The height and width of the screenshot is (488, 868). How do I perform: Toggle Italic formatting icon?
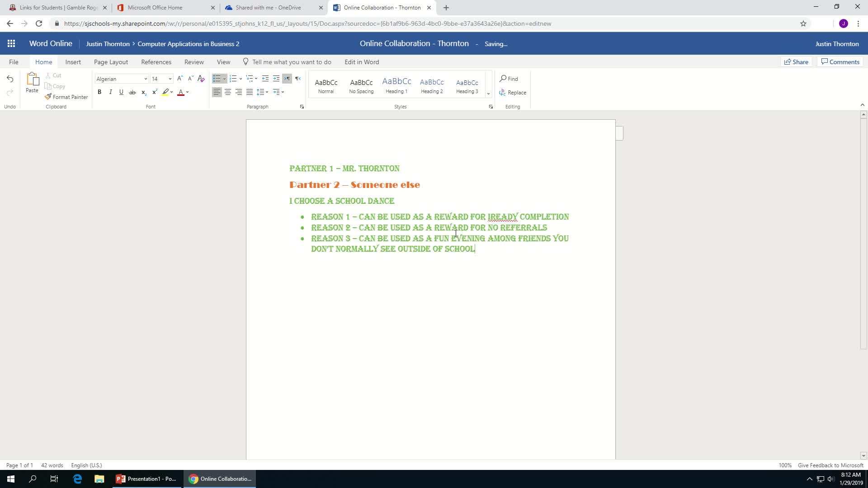tap(110, 92)
